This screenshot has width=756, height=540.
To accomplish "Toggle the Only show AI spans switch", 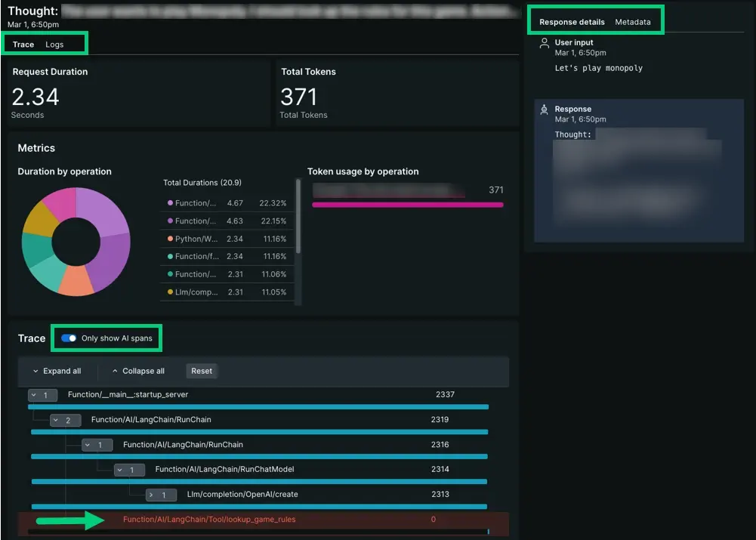I will (x=69, y=338).
